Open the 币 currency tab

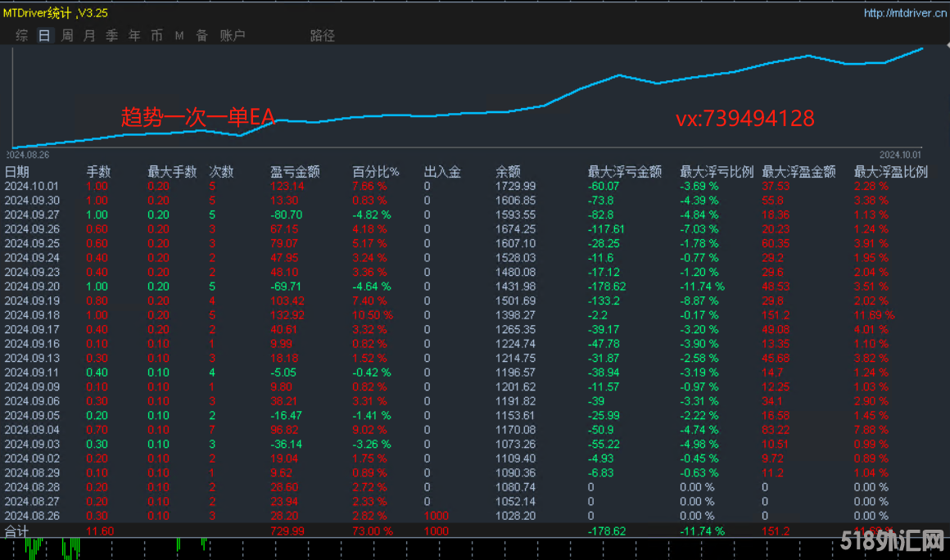coord(156,36)
